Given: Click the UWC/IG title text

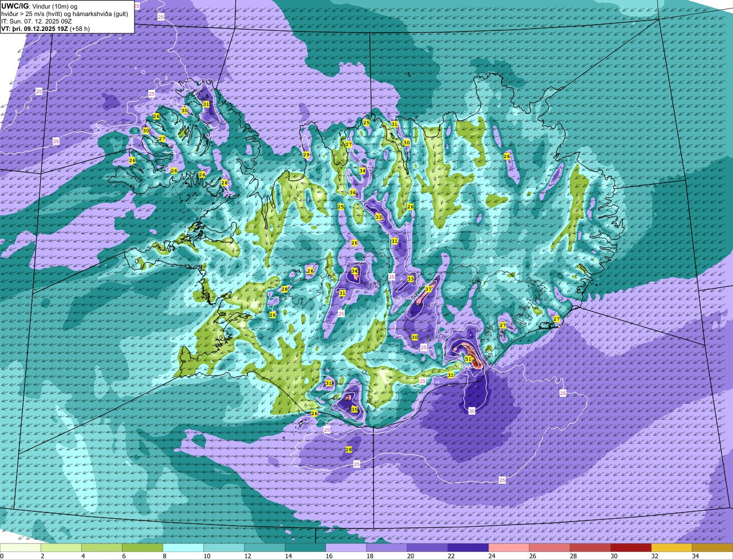Looking at the screenshot, I should pyautogui.click(x=15, y=5).
